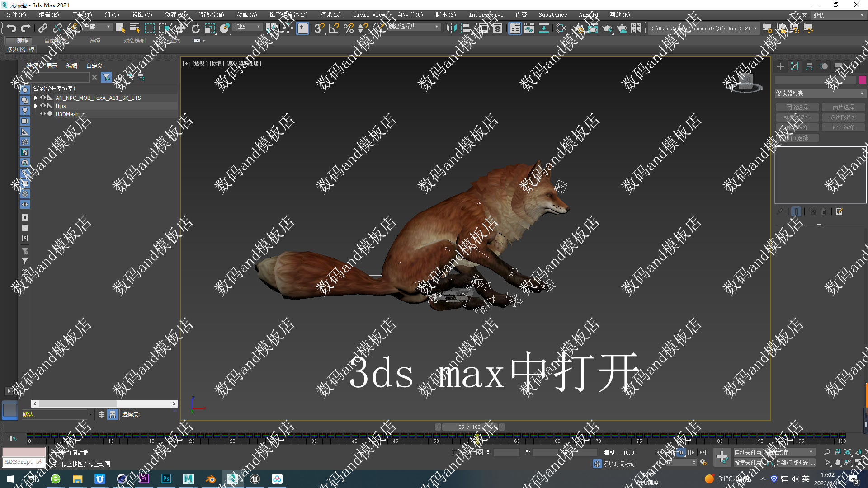Click the FFD 选择 modifier button
This screenshot has height=488, width=868.
coord(843,128)
